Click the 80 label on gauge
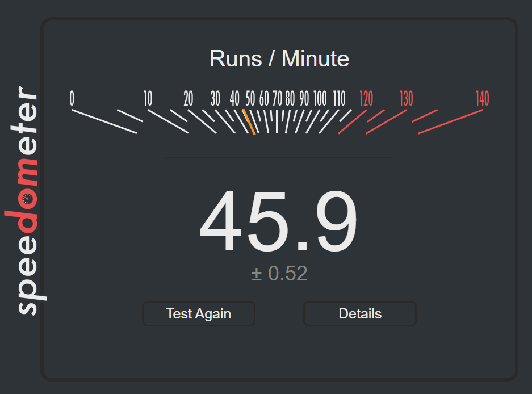 pyautogui.click(x=290, y=98)
